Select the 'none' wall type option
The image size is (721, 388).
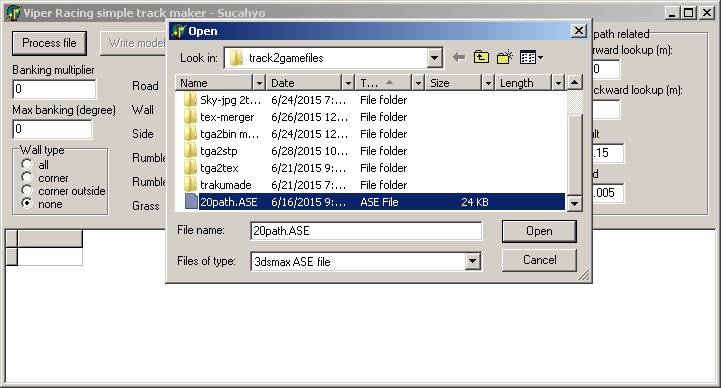(x=27, y=203)
